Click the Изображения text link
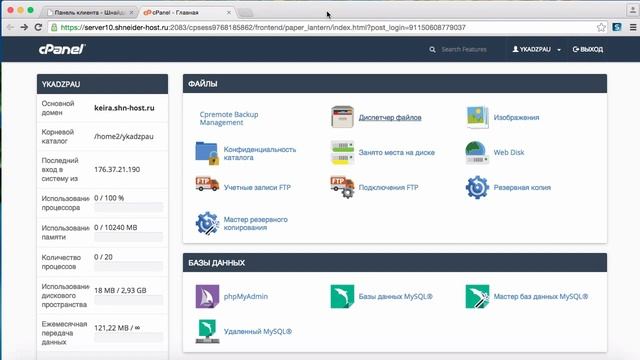Image resolution: width=640 pixels, height=360 pixels. coord(516,118)
